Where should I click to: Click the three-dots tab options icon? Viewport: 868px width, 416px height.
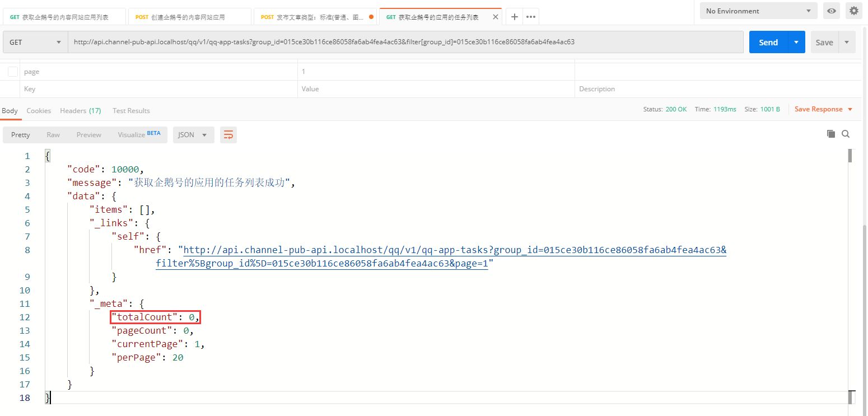point(531,17)
